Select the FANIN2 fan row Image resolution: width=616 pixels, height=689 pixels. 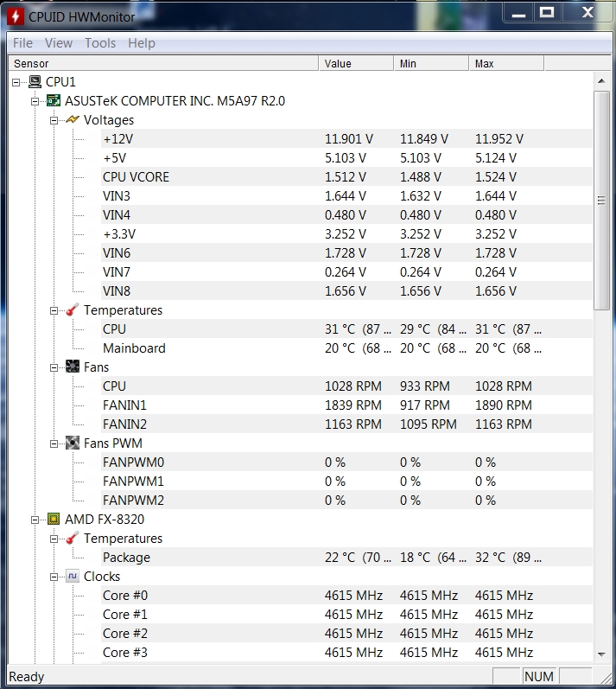pos(346,424)
